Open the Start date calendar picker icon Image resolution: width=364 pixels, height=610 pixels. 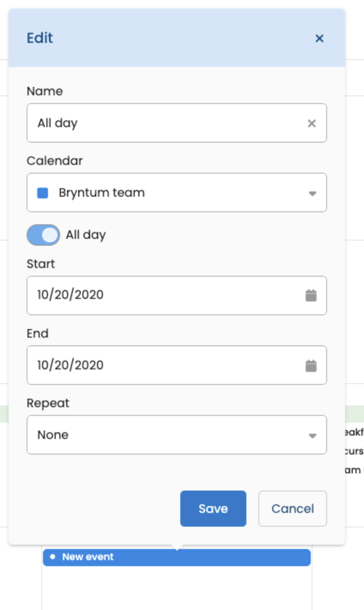(311, 296)
